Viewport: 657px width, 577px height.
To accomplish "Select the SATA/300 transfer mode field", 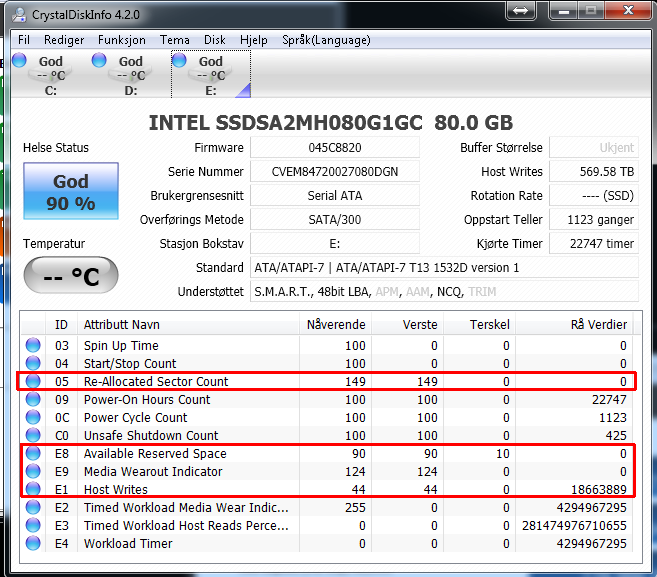I will 335,220.
